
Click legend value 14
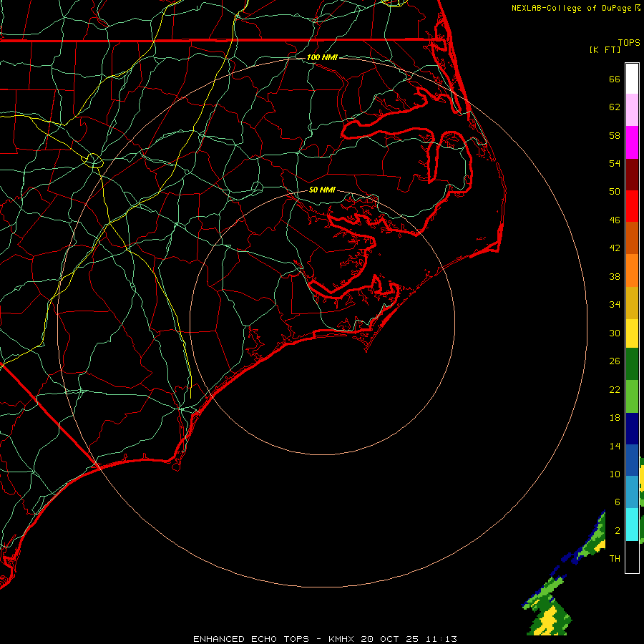click(x=615, y=446)
